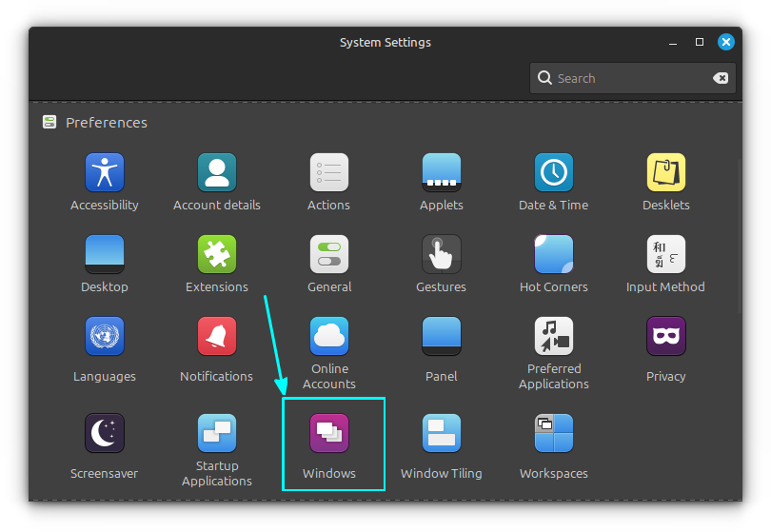Open the Applets settings
Image resolution: width=771 pixels, height=532 pixels.
pos(442,173)
